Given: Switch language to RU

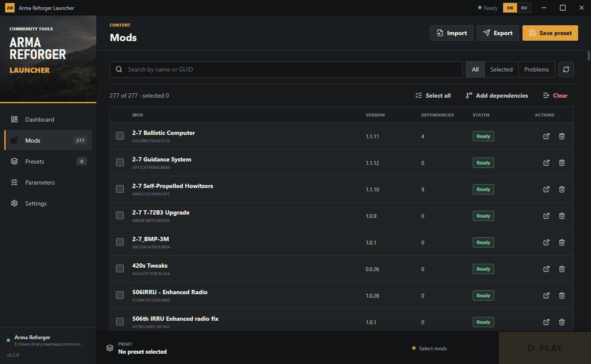Looking at the screenshot, I should 524,8.
